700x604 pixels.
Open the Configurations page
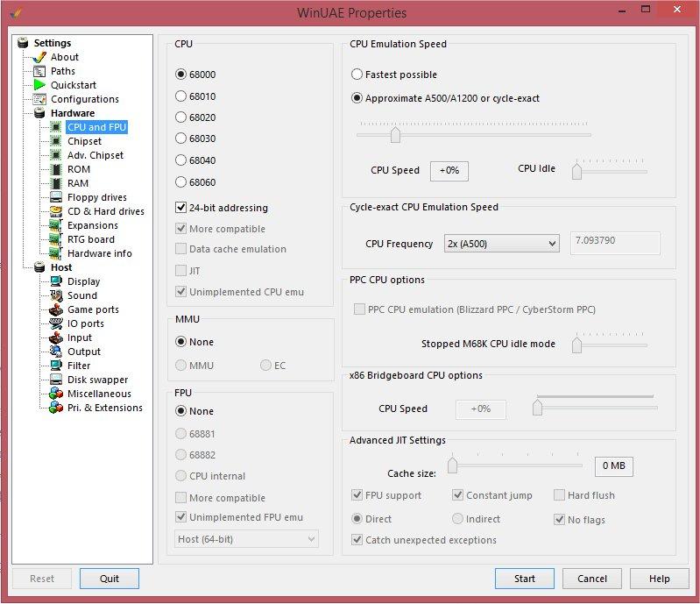[x=85, y=99]
